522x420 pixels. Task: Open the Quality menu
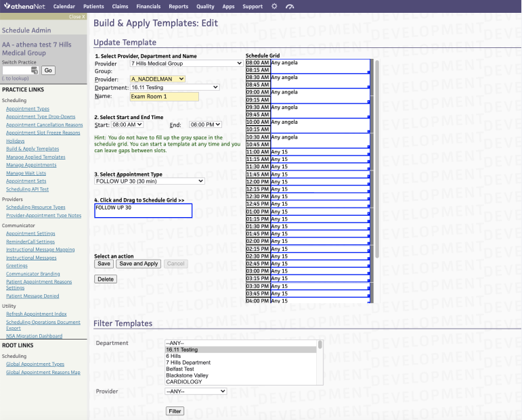coord(205,6)
